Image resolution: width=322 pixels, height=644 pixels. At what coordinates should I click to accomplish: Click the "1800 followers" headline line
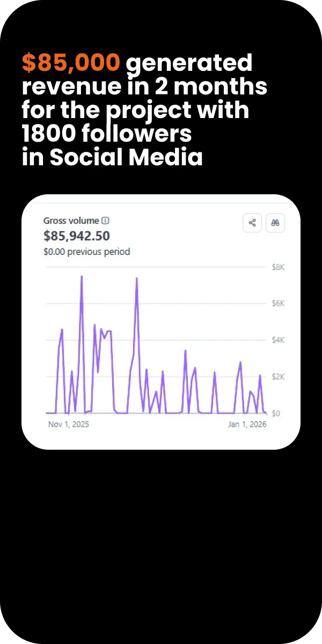[107, 133]
